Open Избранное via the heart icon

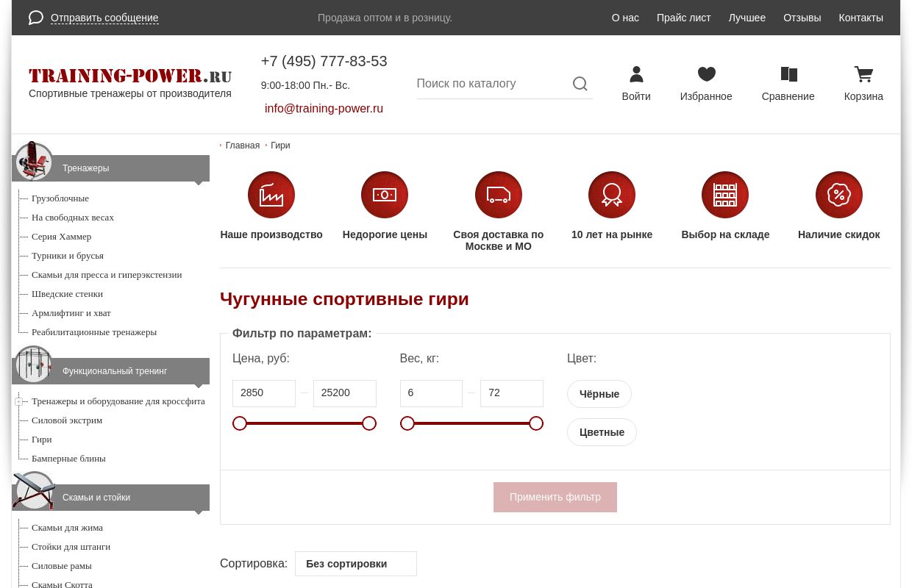[x=706, y=74]
